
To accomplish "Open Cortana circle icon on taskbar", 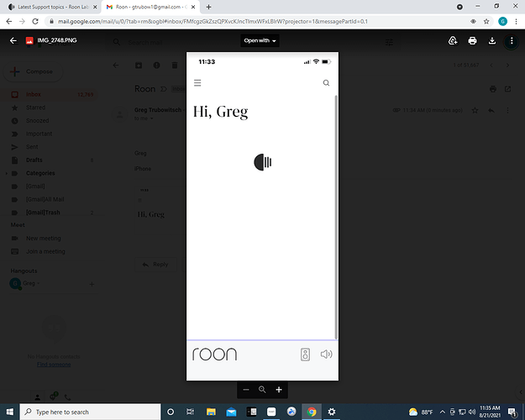I will [x=171, y=412].
